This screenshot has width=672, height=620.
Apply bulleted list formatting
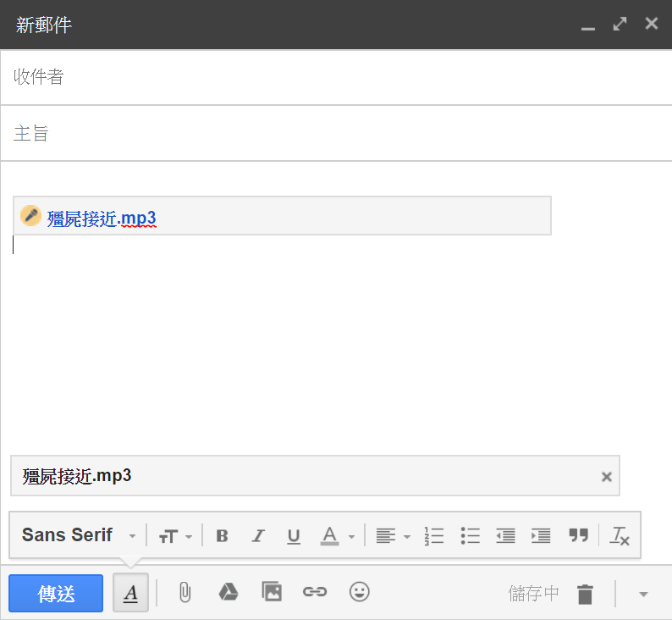click(470, 536)
